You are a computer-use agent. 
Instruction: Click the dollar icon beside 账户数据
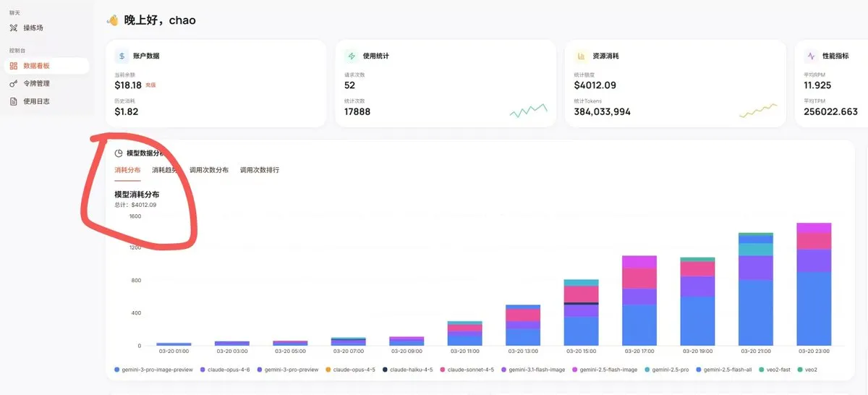pyautogui.click(x=122, y=56)
